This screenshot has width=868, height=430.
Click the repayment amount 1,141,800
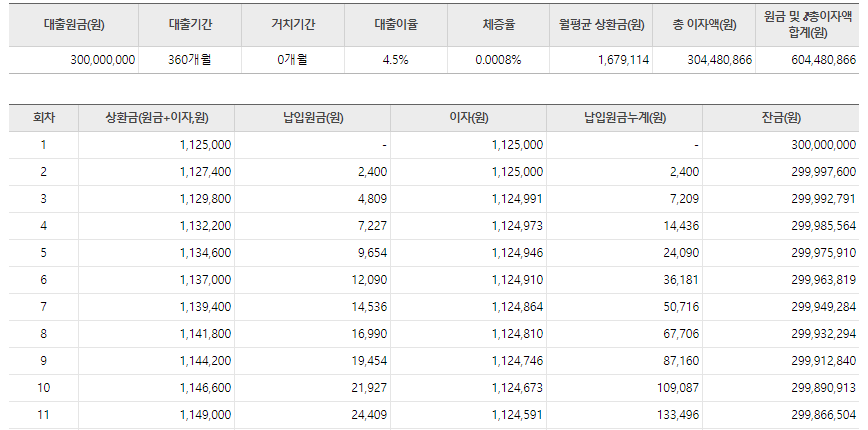[205, 334]
